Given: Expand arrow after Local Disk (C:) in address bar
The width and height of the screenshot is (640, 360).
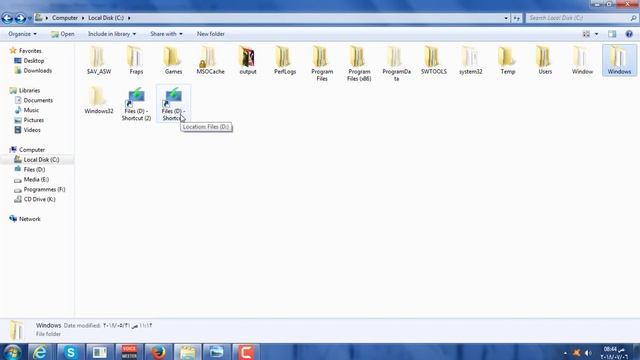Looking at the screenshot, I should 129,18.
